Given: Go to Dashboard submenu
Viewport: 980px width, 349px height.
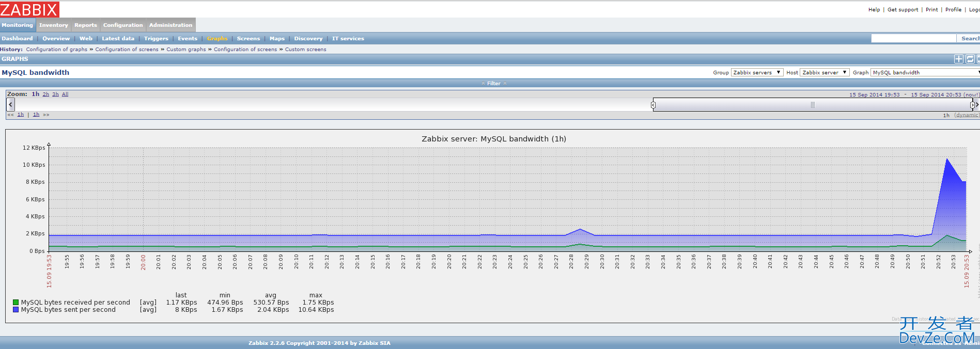Looking at the screenshot, I should (x=17, y=38).
